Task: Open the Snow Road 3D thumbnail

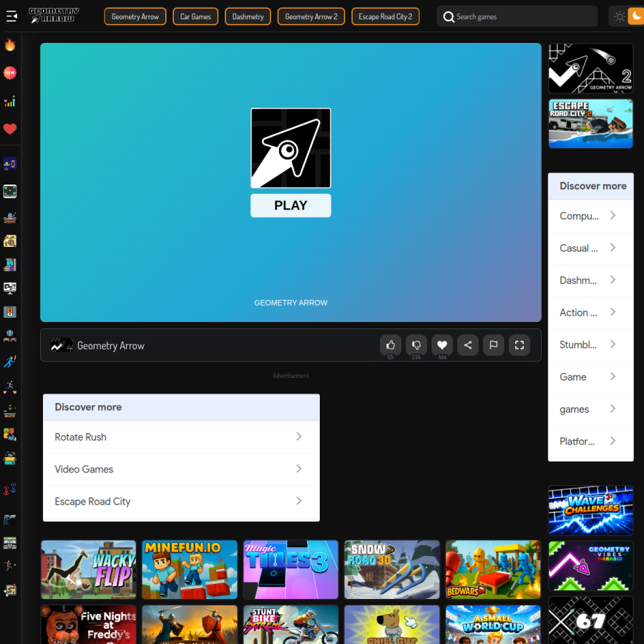Action: coord(392,570)
